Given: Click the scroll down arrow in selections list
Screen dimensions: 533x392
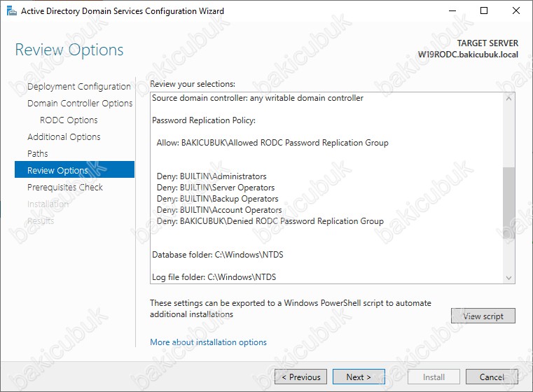Looking at the screenshot, I should (509, 278).
